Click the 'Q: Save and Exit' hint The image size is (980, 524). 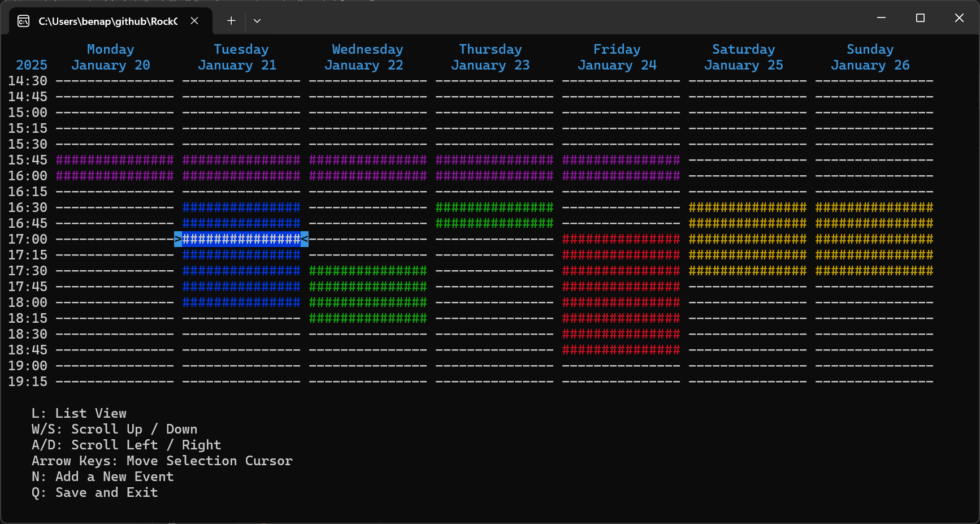(94, 492)
